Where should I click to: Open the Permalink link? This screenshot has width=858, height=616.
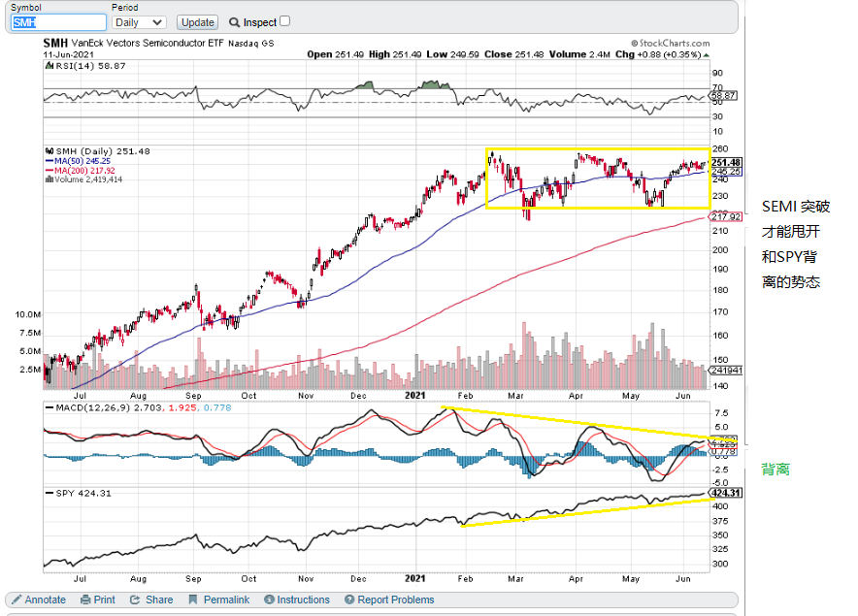[x=226, y=600]
